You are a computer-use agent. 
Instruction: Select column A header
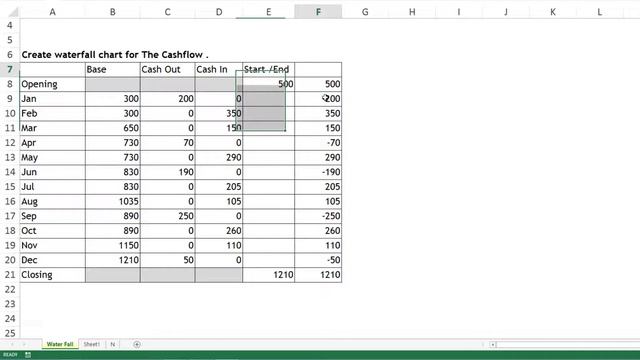[53, 12]
